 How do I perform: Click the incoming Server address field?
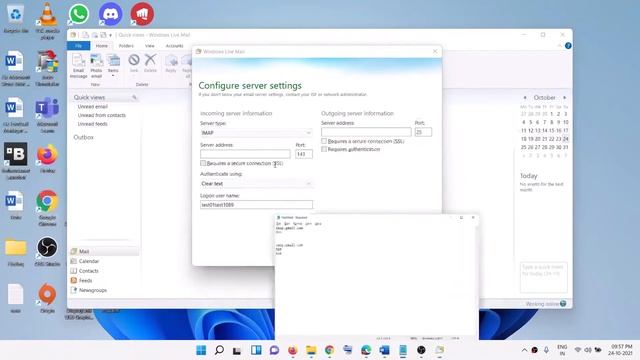(245, 154)
